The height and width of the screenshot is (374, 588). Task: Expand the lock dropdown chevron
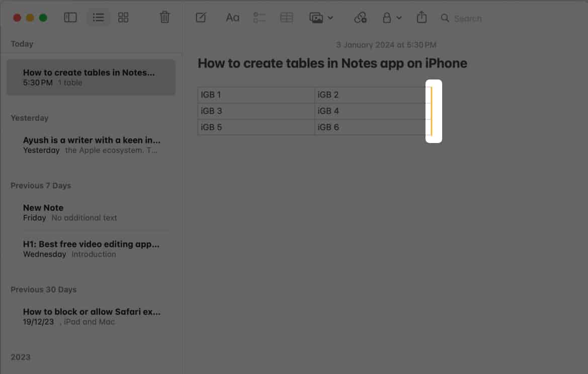pyautogui.click(x=399, y=18)
